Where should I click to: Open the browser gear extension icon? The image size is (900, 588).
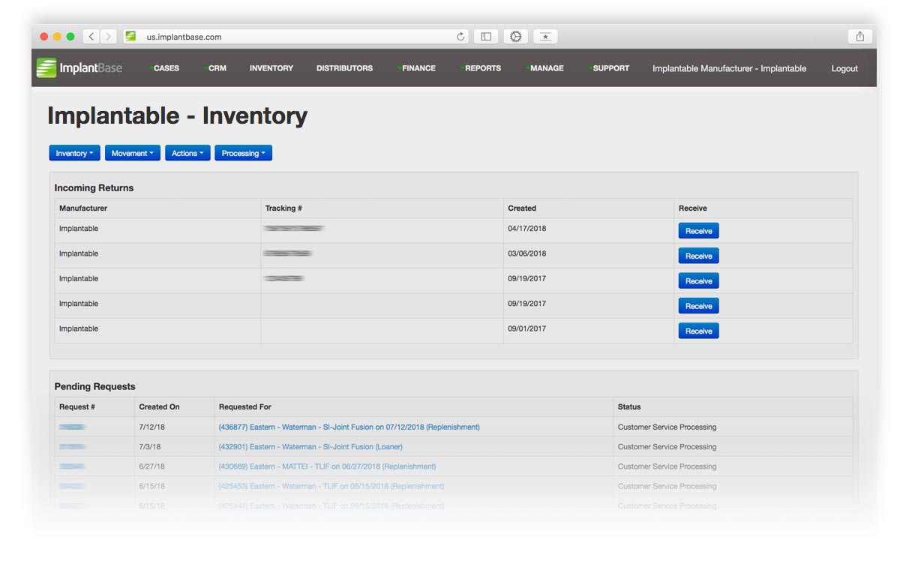(x=515, y=36)
